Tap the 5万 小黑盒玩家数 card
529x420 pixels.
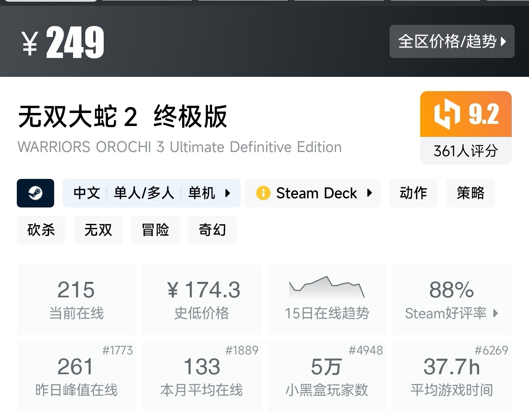click(327, 376)
